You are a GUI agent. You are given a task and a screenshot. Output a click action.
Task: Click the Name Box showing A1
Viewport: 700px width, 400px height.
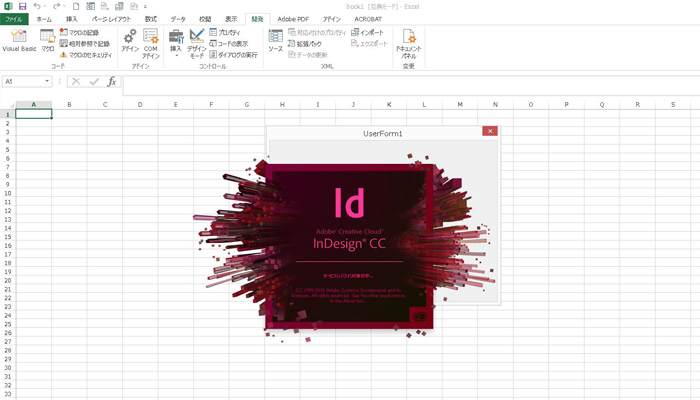click(23, 81)
